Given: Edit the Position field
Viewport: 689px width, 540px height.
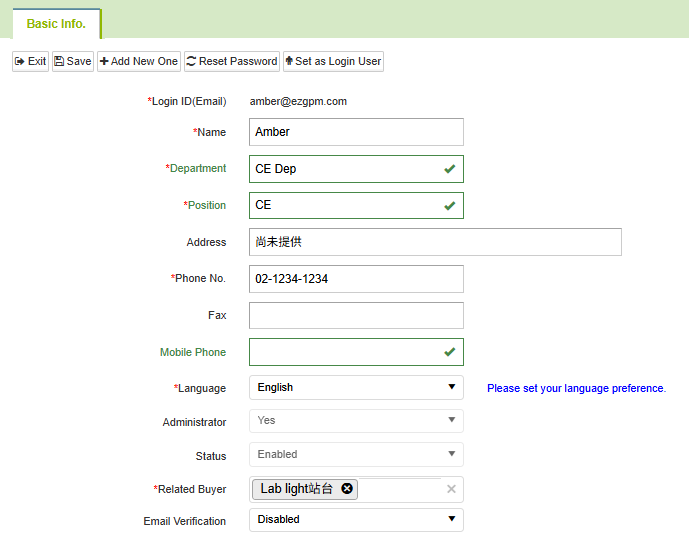Looking at the screenshot, I should 356,205.
